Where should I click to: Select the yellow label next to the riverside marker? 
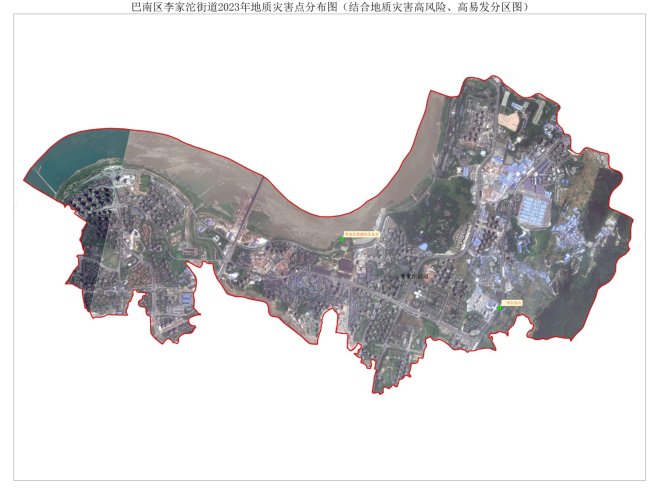point(360,236)
